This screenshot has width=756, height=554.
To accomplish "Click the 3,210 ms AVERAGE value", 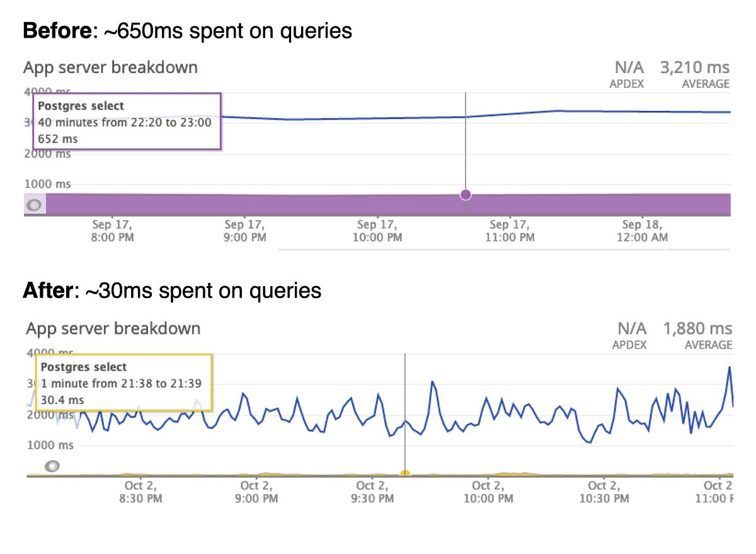I will click(x=693, y=67).
